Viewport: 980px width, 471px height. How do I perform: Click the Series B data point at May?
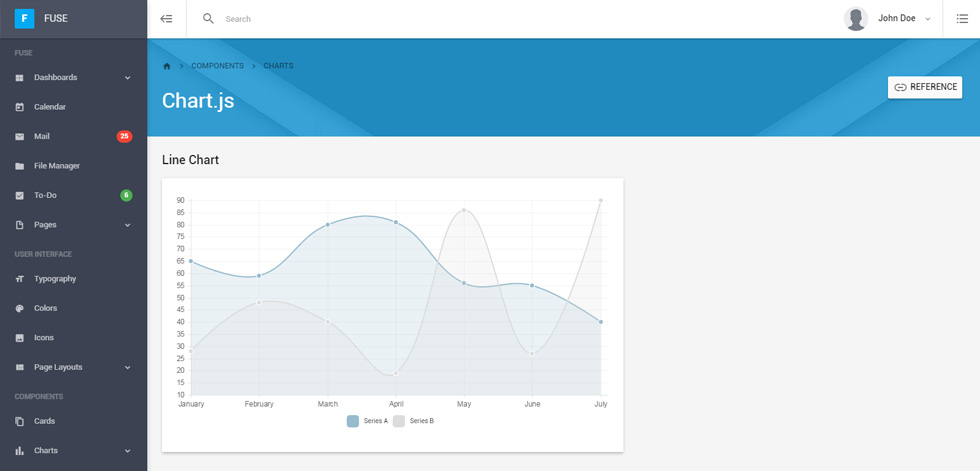click(464, 210)
